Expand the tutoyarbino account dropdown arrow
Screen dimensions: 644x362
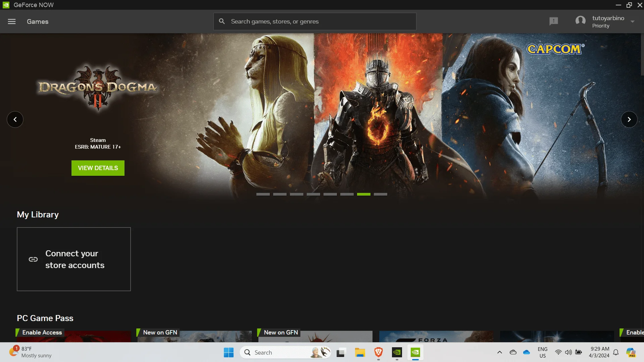point(633,21)
